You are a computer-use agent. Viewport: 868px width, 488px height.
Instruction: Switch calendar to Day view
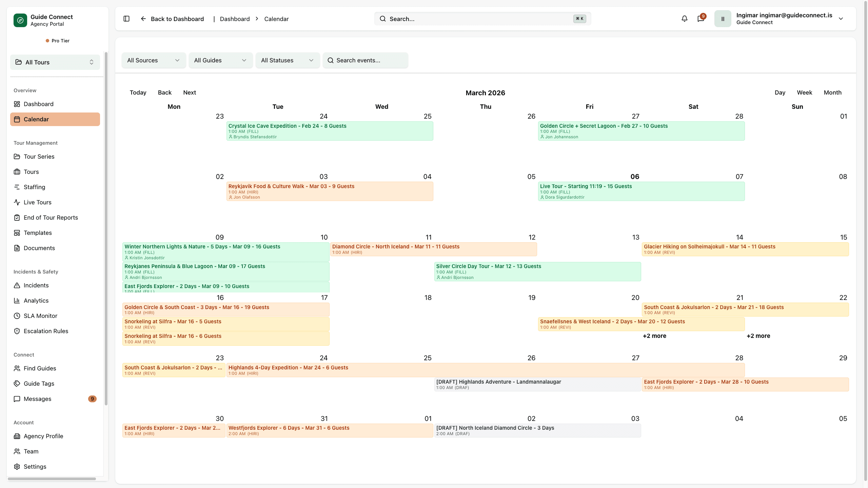point(780,93)
